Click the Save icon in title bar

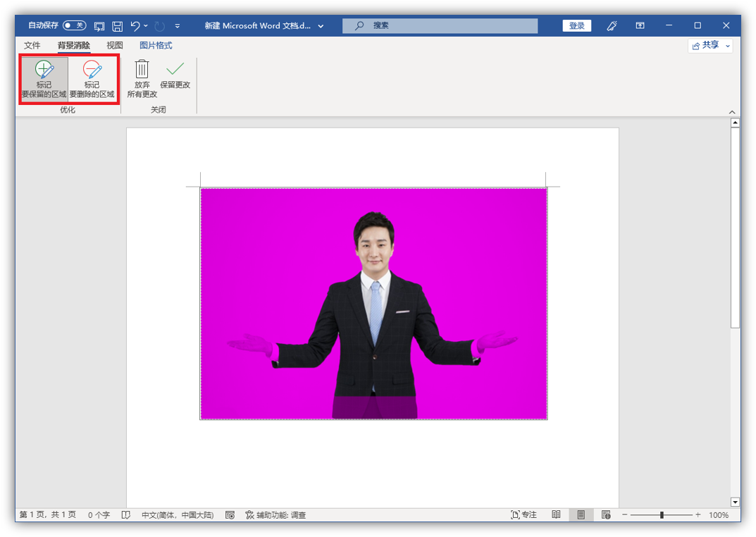(x=118, y=26)
